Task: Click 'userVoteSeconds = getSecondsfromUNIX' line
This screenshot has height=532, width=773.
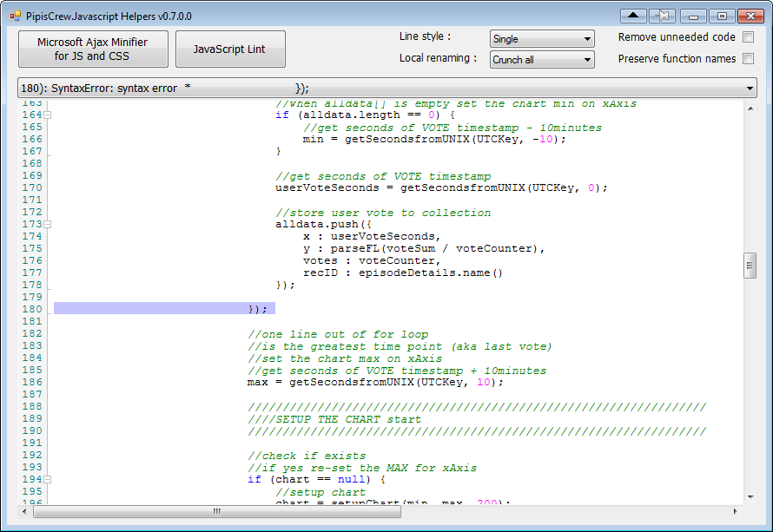Action: [441, 187]
